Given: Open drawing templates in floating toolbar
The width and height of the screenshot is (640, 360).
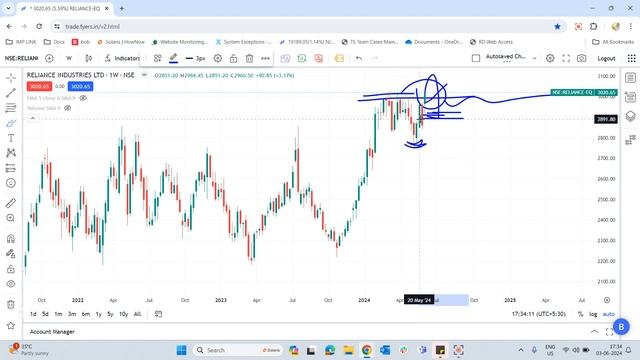Looking at the screenshot, I should click(x=158, y=58).
